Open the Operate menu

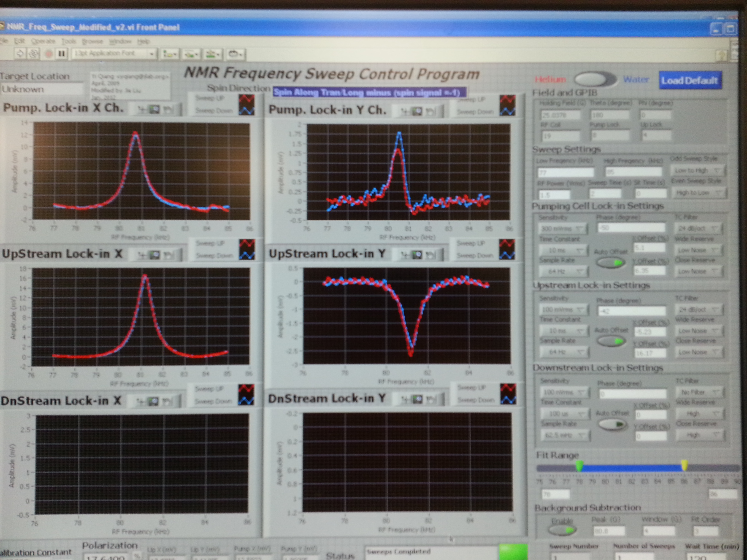click(43, 41)
